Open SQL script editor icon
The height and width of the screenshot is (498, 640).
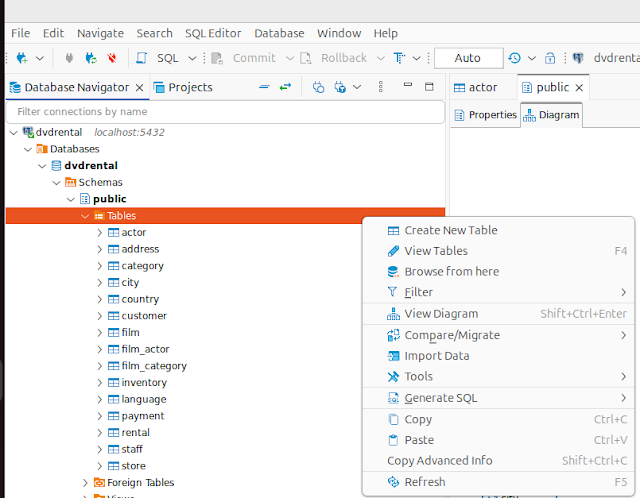141,58
